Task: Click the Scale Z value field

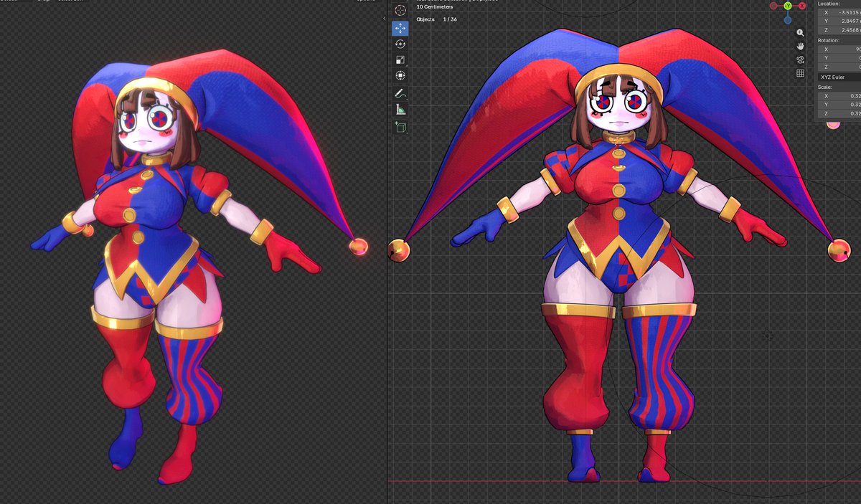Action: pyautogui.click(x=839, y=113)
